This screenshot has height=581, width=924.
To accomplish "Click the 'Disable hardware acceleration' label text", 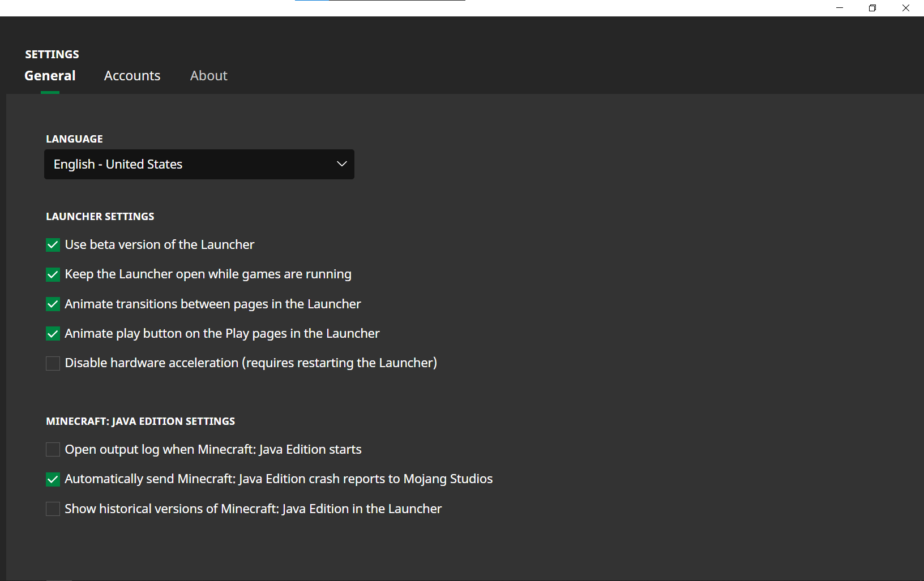I will (250, 363).
